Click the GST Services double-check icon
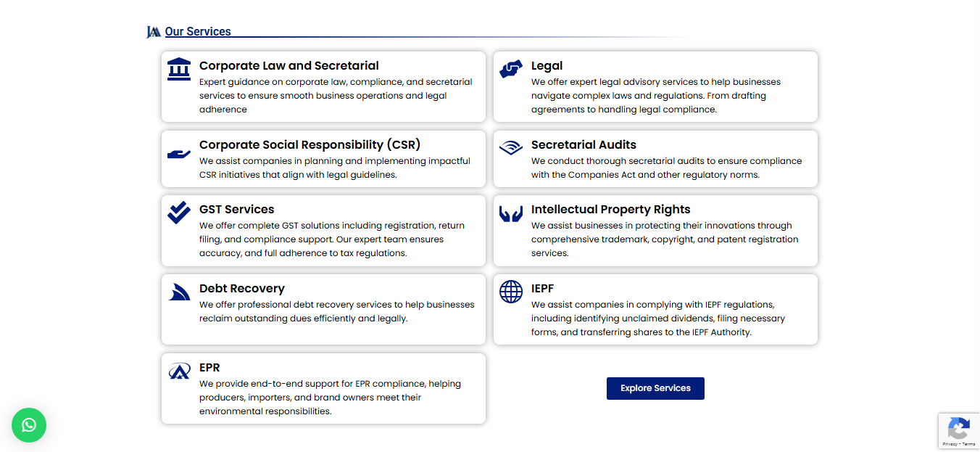This screenshot has height=452, width=980. tap(179, 213)
